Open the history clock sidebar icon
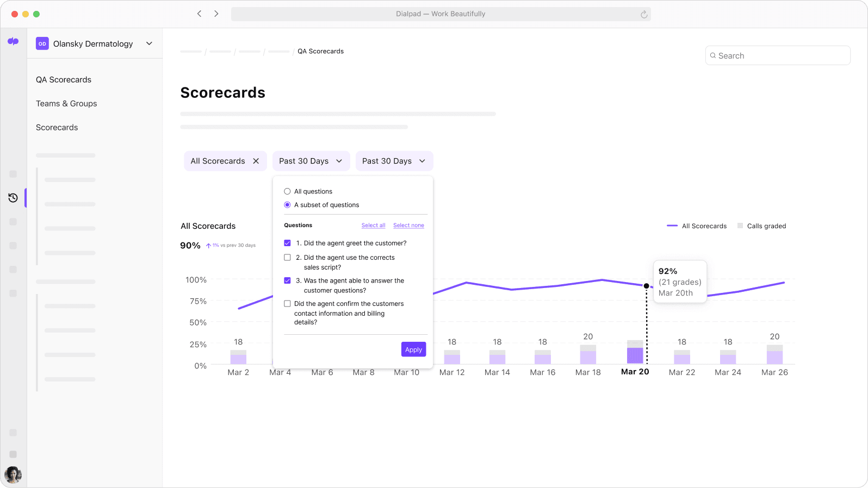Viewport: 868px width, 488px height. pyautogui.click(x=13, y=198)
